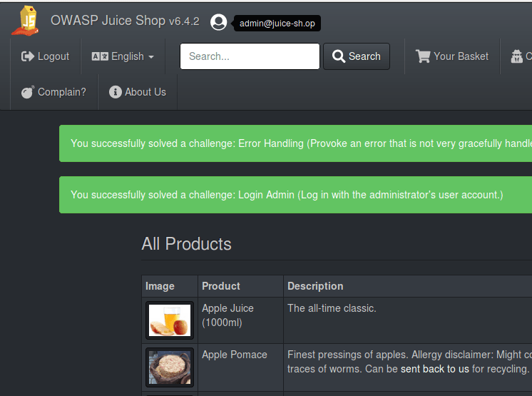Click the 'Apple Pomace' product name

click(235, 355)
